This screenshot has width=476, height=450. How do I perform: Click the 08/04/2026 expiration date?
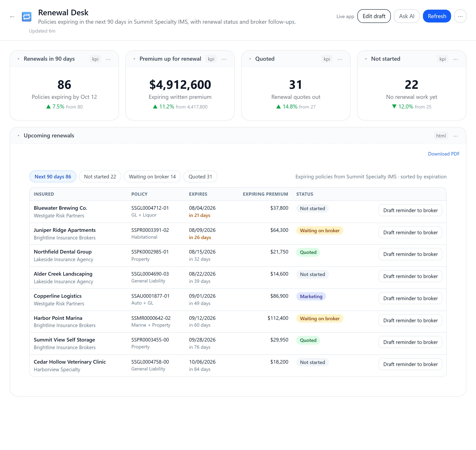pos(202,208)
